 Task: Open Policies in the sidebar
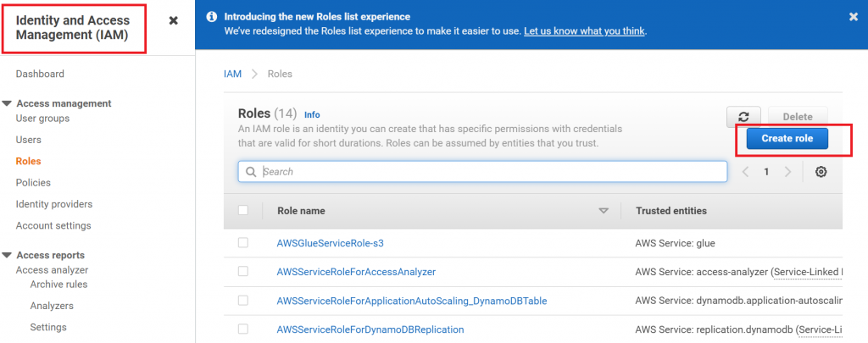click(33, 183)
